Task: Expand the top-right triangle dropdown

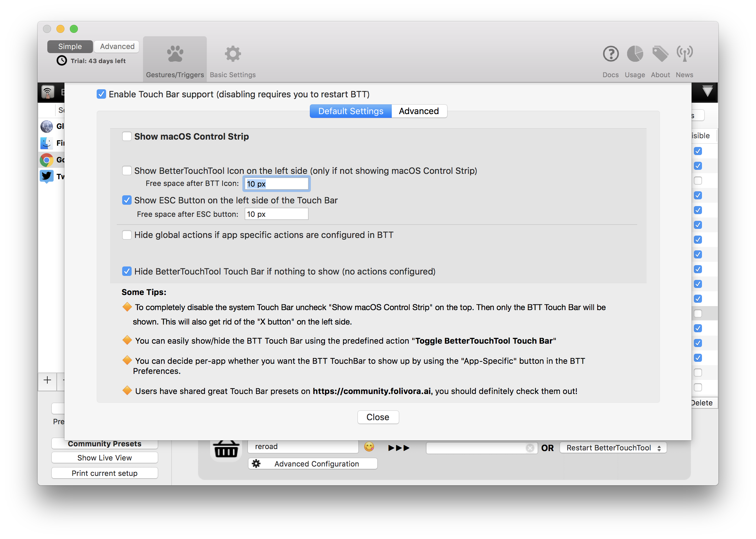Action: [x=707, y=91]
